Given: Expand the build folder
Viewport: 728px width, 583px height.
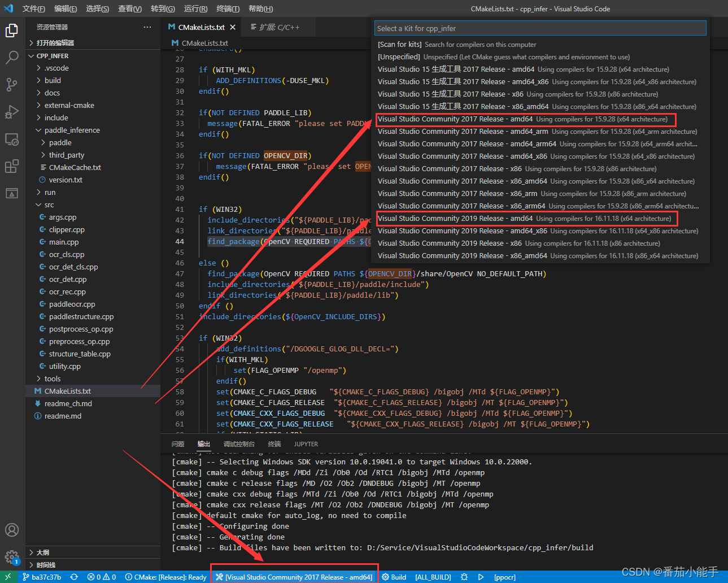Looking at the screenshot, I should click(x=93, y=80).
